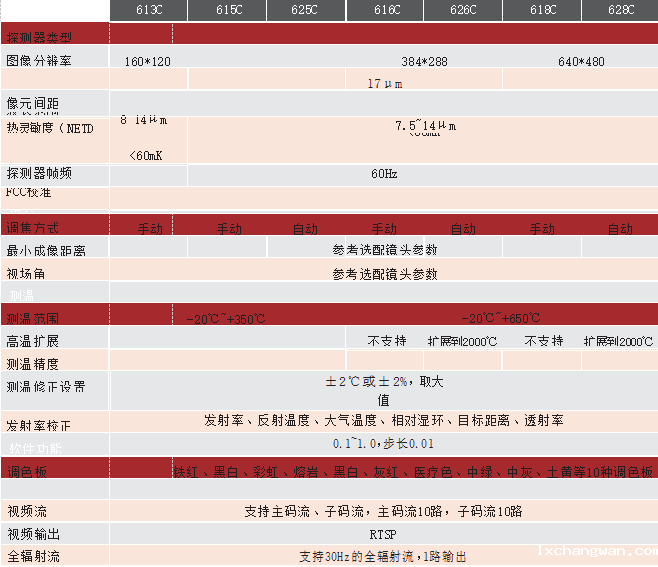The image size is (658, 567).
Task: Click the 628C column header
Action: coord(620,10)
